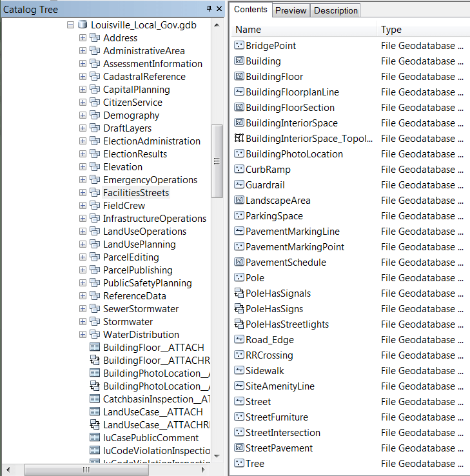Expand the FacilitiesStreets dataset
The width and height of the screenshot is (470, 476).
pos(83,192)
